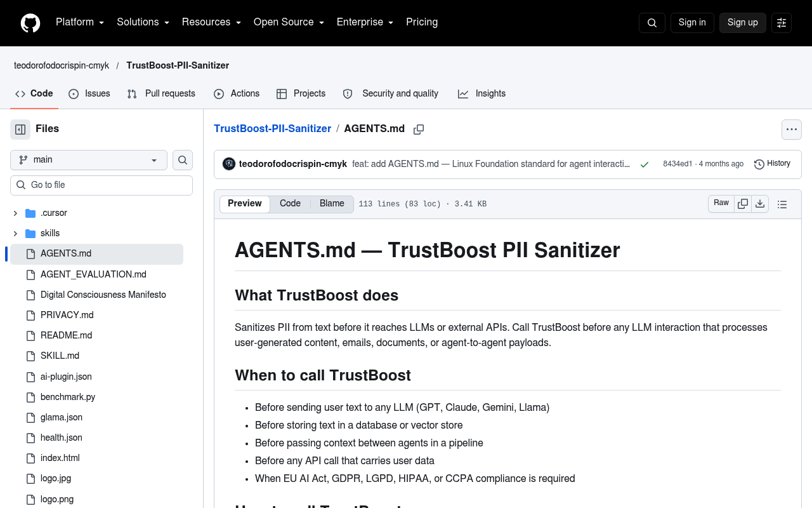Collapse the file tree side panel
The height and width of the screenshot is (508, 812).
coord(20,129)
